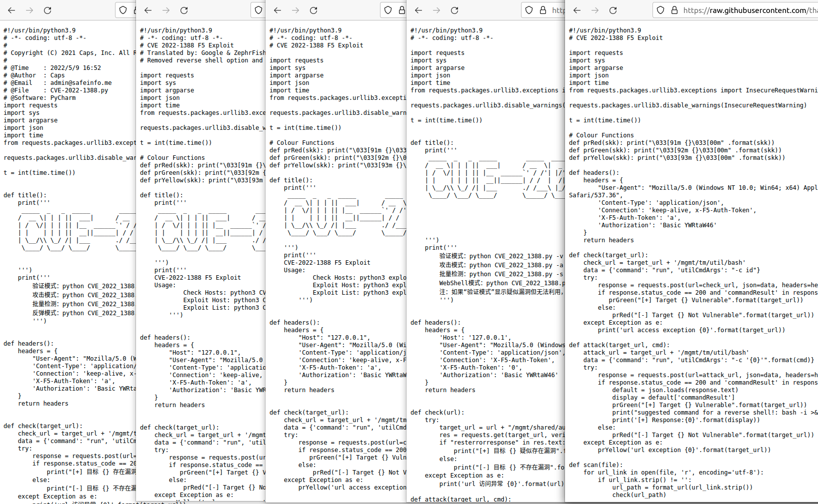Navigate back in the rightmost browser window

tap(577, 10)
